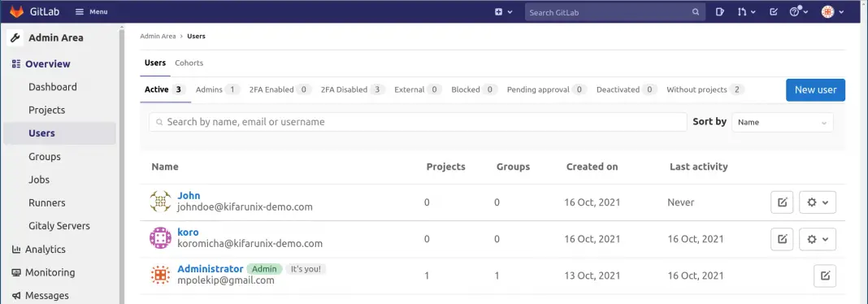Select the 2FA Disabled filter tab
Image resolution: width=868 pixels, height=304 pixels.
pyautogui.click(x=353, y=89)
